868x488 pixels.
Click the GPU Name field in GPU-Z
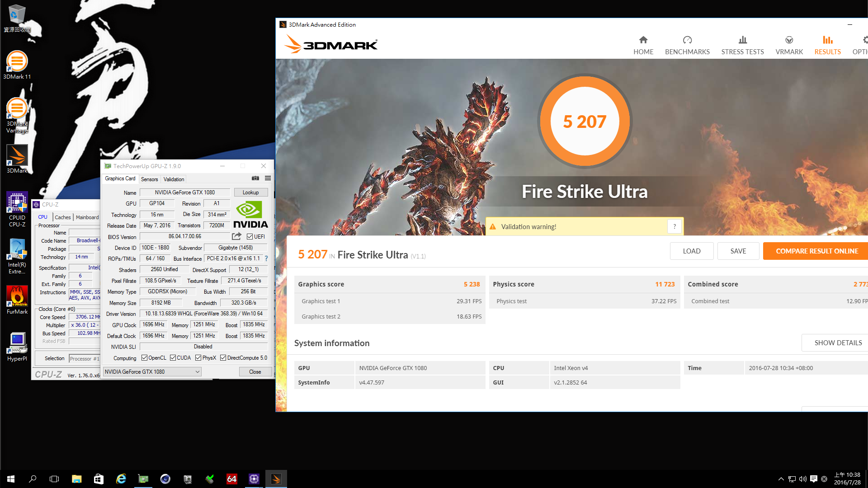pyautogui.click(x=184, y=192)
